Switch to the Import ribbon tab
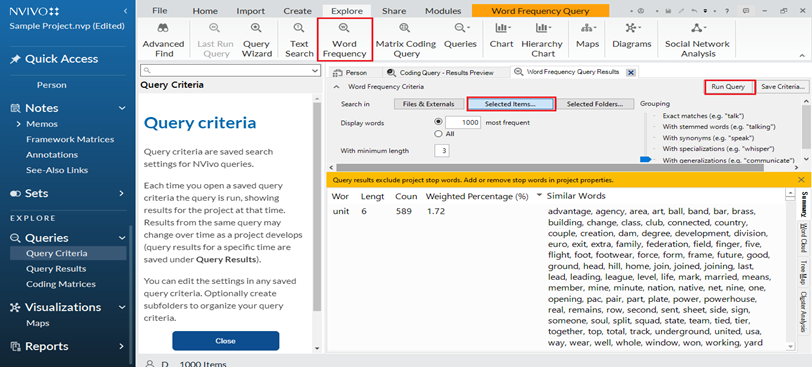812x367 pixels. point(251,11)
